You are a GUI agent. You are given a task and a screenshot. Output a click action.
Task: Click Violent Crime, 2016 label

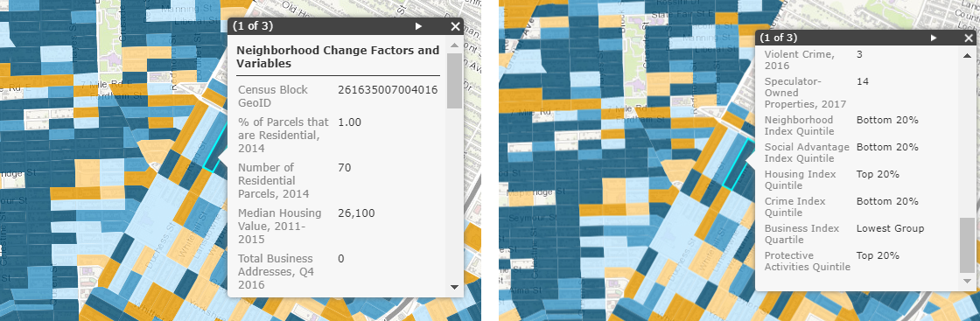800,60
